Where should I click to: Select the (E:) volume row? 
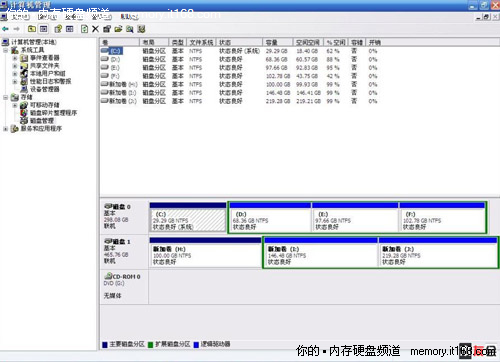239,68
